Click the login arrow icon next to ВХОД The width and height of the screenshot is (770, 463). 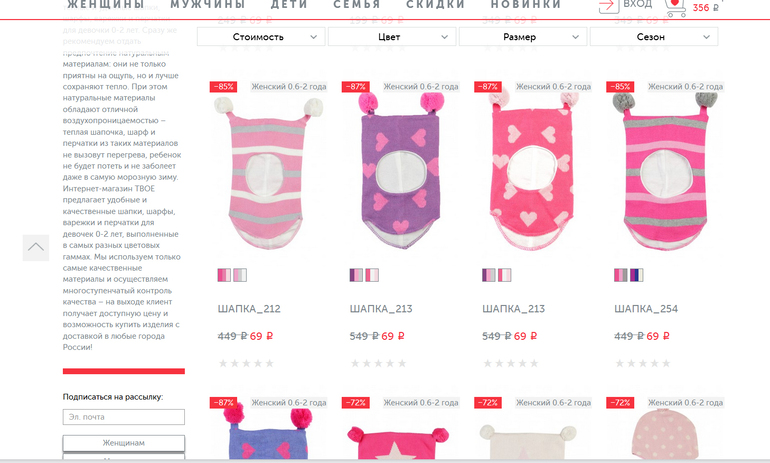[608, 6]
